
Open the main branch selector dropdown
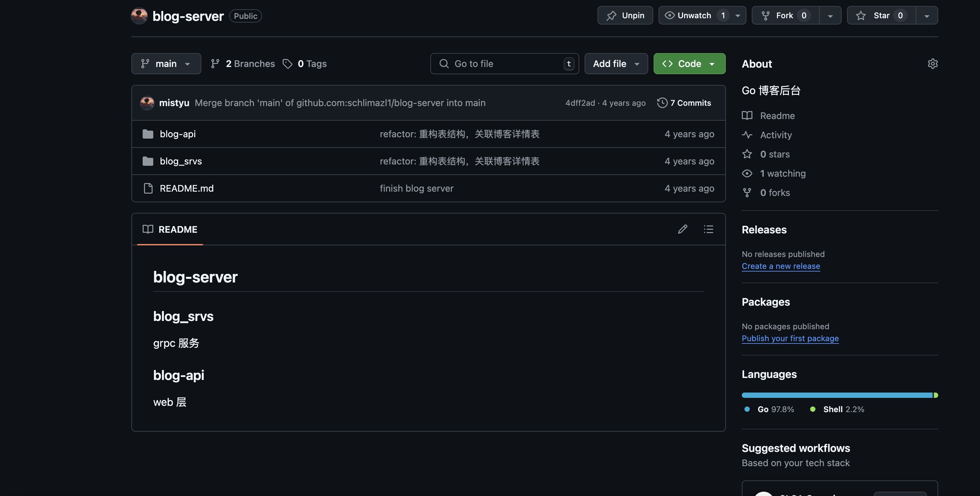coord(166,63)
